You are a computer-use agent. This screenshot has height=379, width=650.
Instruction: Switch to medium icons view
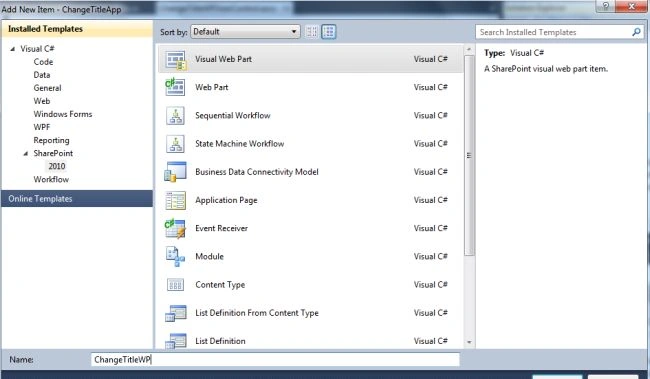point(329,32)
